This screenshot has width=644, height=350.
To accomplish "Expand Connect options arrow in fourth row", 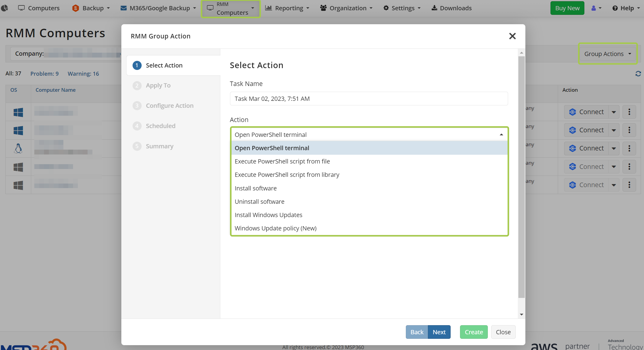I will coord(614,167).
